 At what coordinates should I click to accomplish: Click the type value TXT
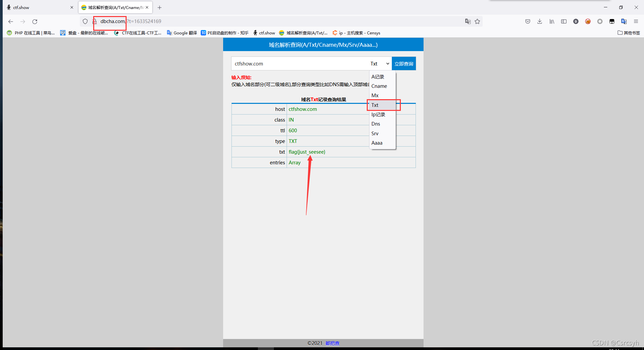(x=293, y=141)
